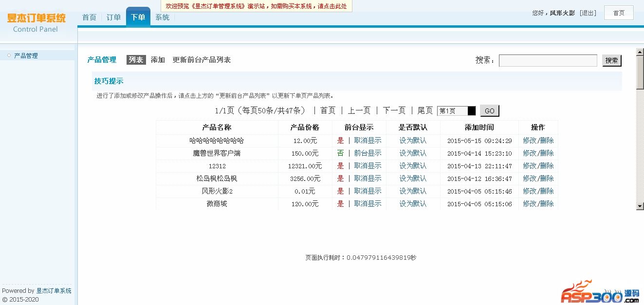The image size is (644, 305).
Task: Click 前台显示 for 魔兽世界客户端
Action: click(368, 153)
